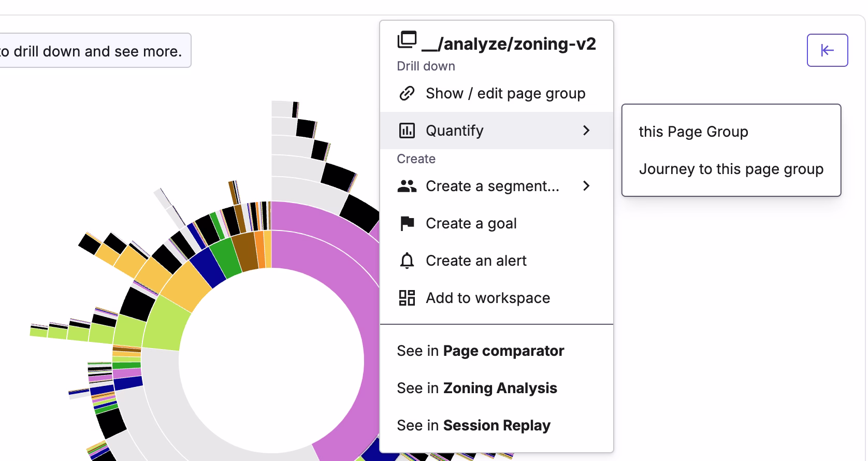Screen dimensions: 868x461
Task: Open See in Zoning Analysis
Action: point(476,388)
